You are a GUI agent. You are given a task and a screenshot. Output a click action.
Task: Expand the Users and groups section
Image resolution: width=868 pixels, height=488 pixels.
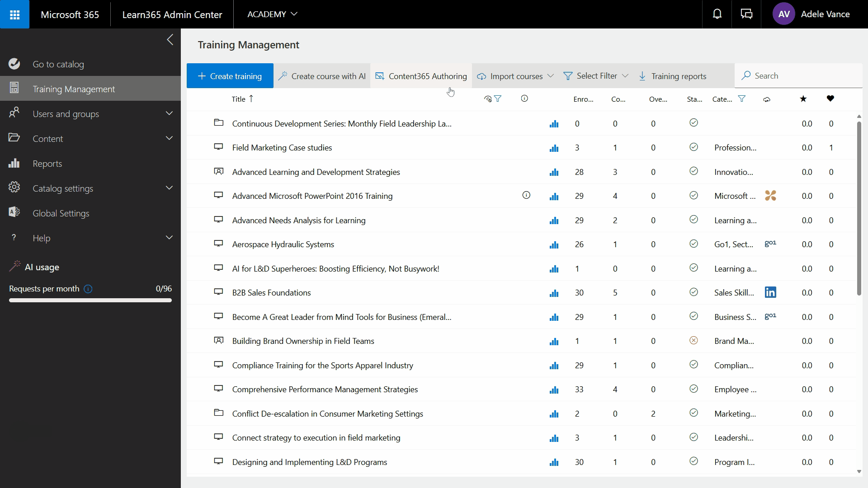coord(66,113)
